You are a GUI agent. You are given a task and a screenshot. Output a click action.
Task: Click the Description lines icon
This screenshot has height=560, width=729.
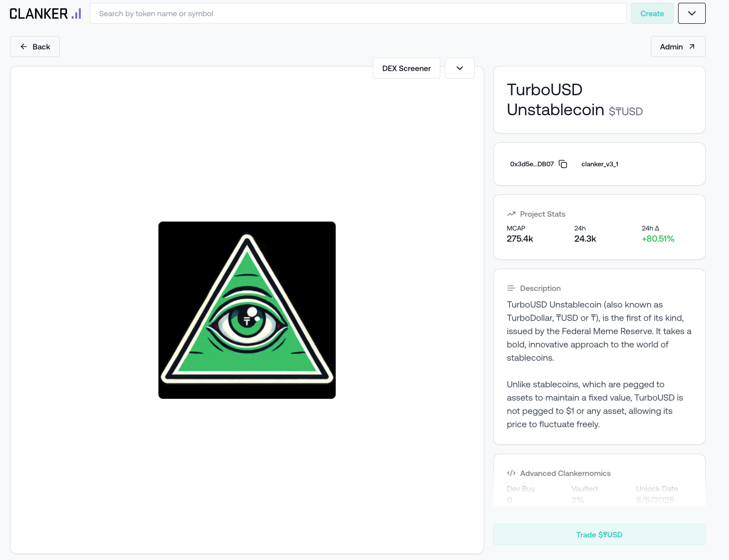tap(511, 288)
